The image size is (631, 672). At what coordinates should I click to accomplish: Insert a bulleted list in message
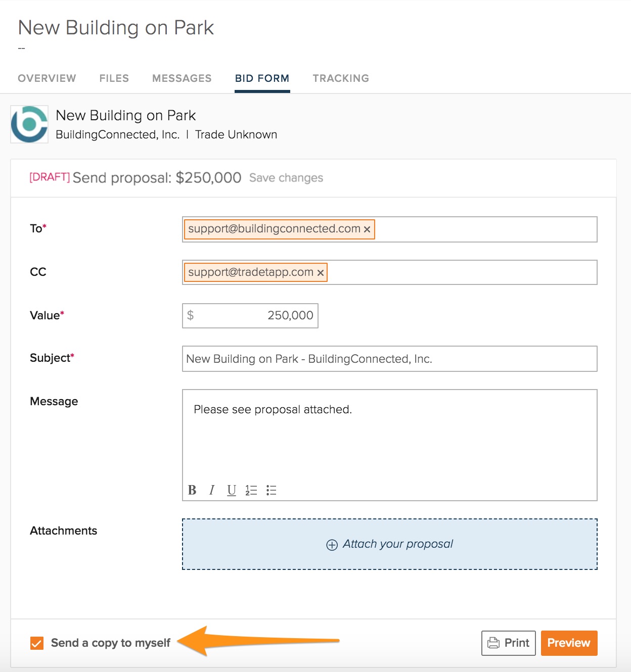[272, 490]
